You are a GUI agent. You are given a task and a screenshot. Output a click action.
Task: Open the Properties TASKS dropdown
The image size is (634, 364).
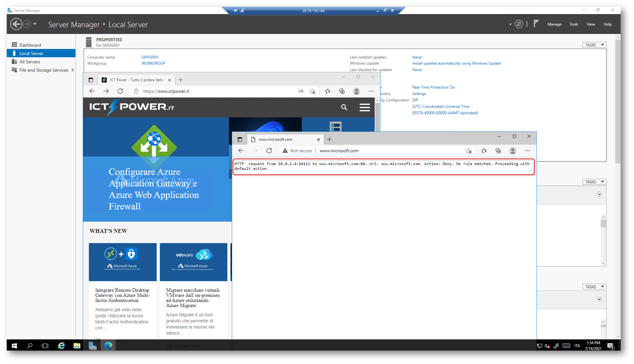coord(594,45)
